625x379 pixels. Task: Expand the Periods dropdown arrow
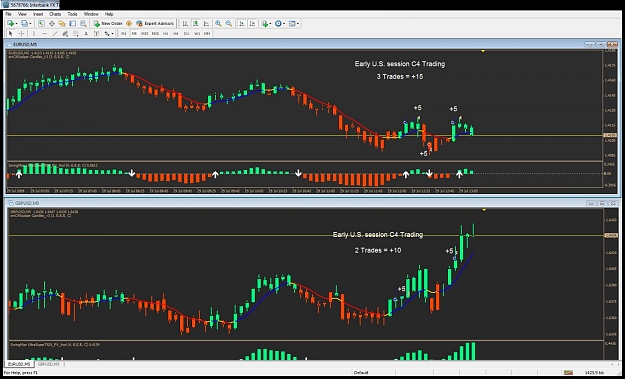tap(284, 24)
